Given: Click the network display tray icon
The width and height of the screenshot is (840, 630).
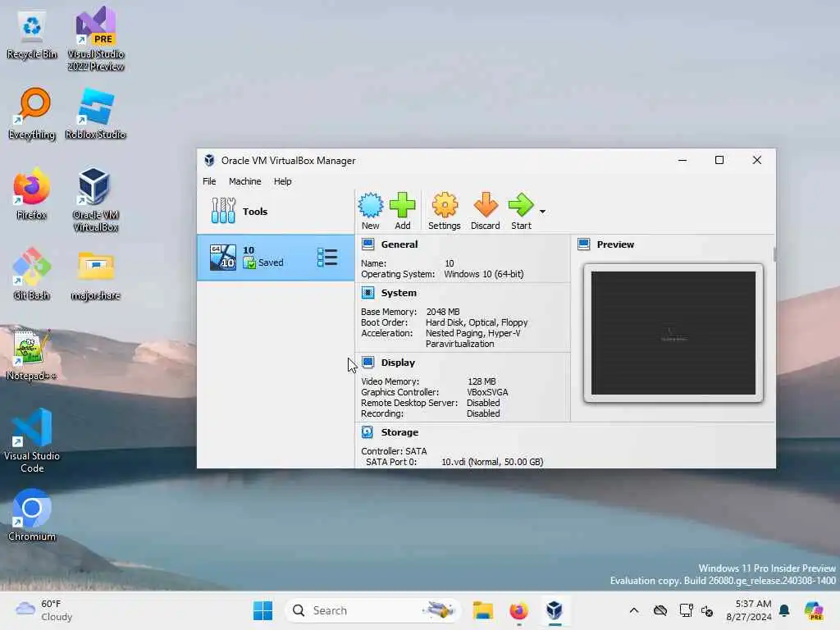Looking at the screenshot, I should pyautogui.click(x=686, y=610).
